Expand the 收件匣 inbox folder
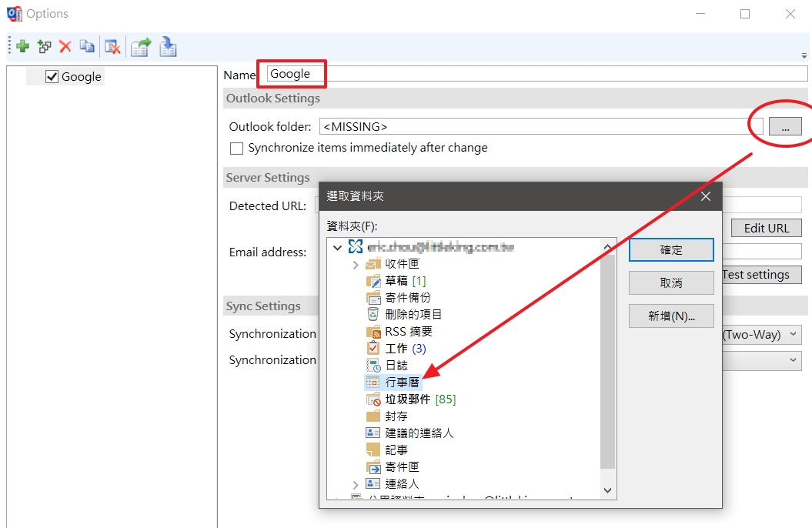The width and height of the screenshot is (812, 528). coord(356,265)
